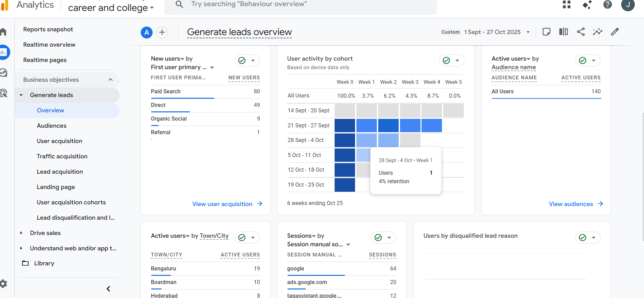Toggle the compare view icon
644x298 pixels.
click(564, 32)
